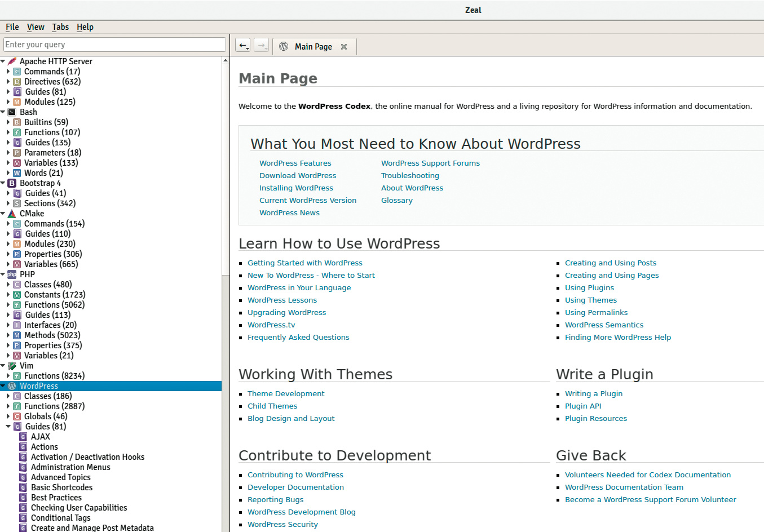Open the Download WordPress link
The height and width of the screenshot is (532, 764).
(298, 176)
